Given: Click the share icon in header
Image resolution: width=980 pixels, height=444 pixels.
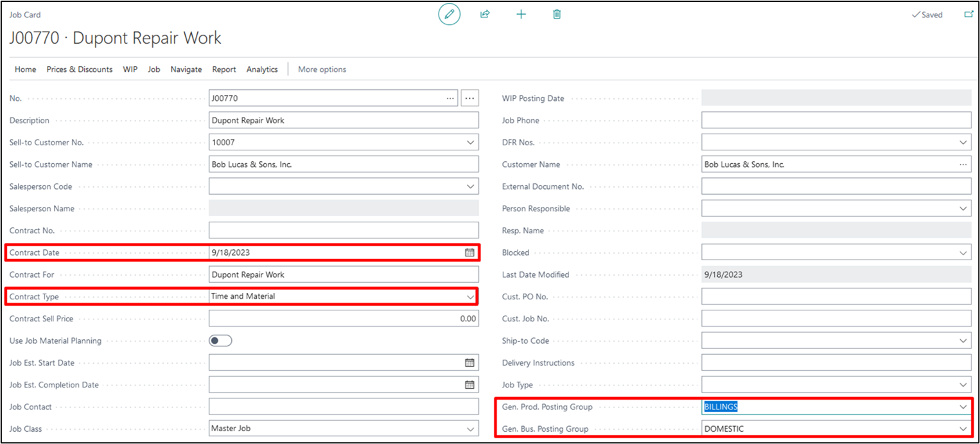Looking at the screenshot, I should 485,14.
